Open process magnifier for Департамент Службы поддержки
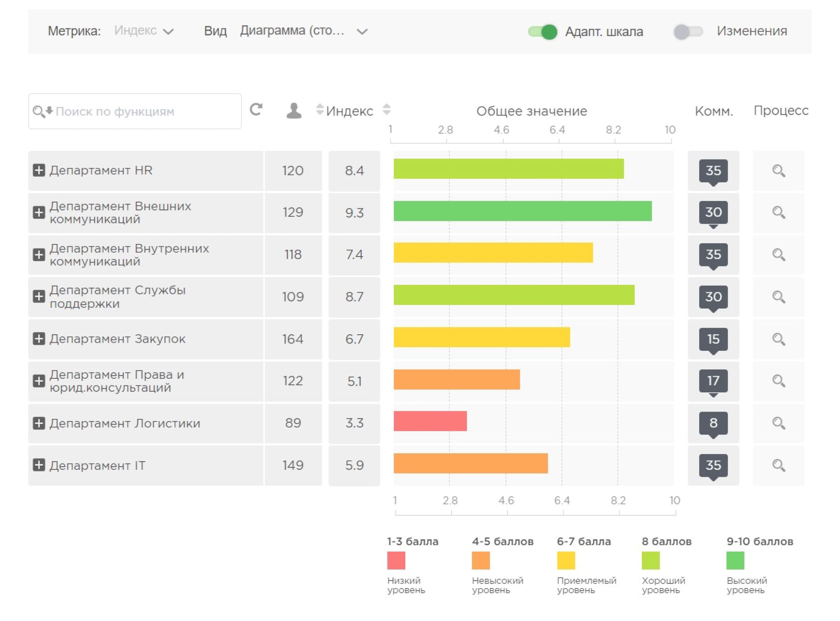 coord(779,297)
